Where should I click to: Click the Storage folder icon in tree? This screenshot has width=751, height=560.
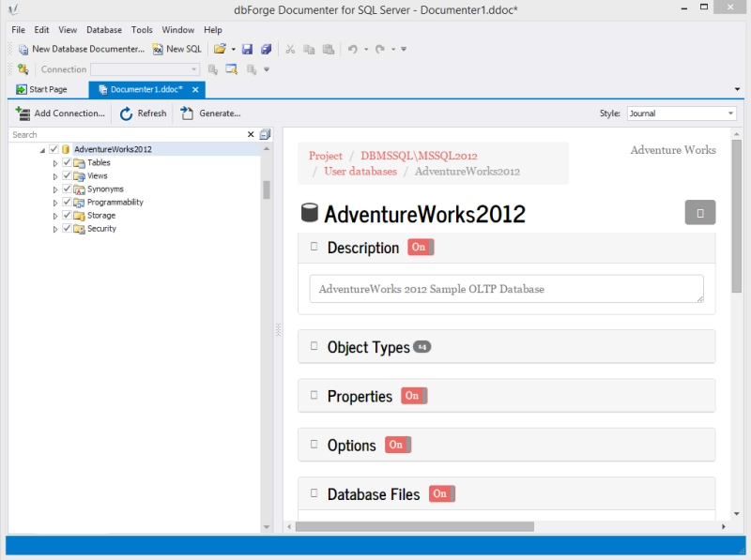tap(79, 216)
